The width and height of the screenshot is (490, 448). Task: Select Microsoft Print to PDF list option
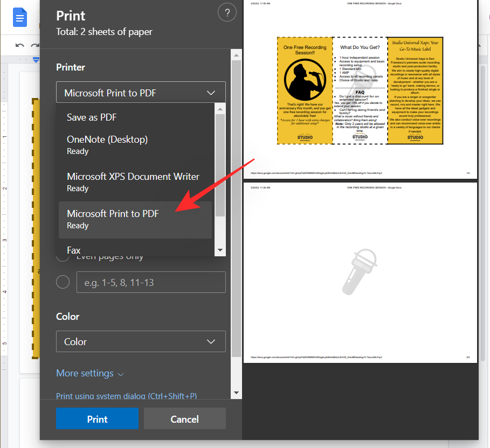click(113, 219)
